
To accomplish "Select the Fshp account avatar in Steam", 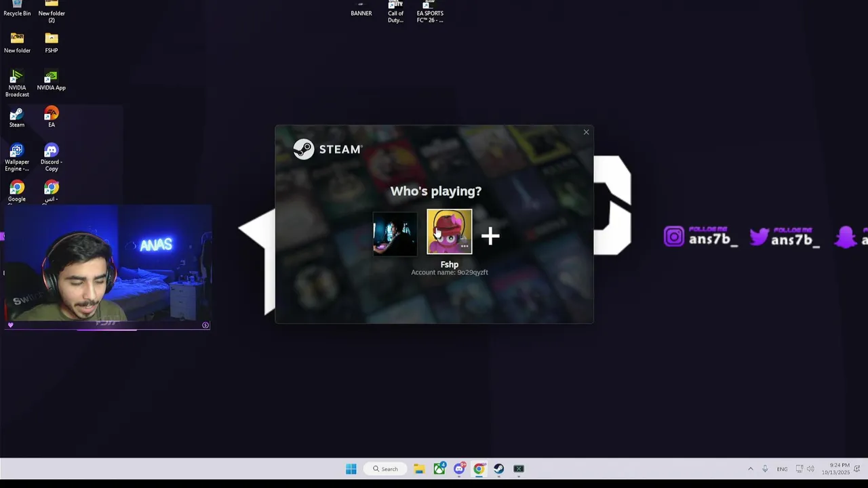I will coord(450,232).
